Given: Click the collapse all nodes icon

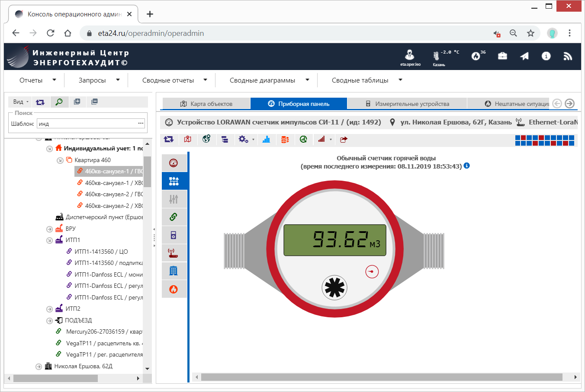Looking at the screenshot, I should point(94,102).
